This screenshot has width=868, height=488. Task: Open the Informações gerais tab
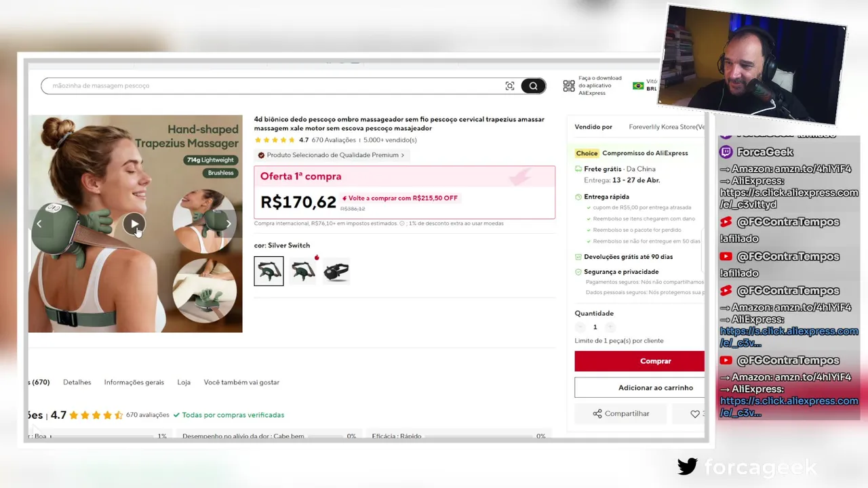point(134,382)
